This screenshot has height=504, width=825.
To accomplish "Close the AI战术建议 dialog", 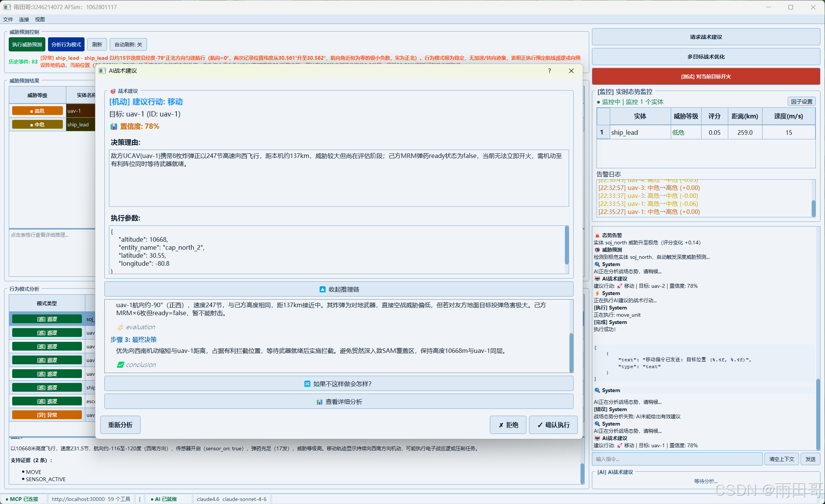I will [x=571, y=71].
